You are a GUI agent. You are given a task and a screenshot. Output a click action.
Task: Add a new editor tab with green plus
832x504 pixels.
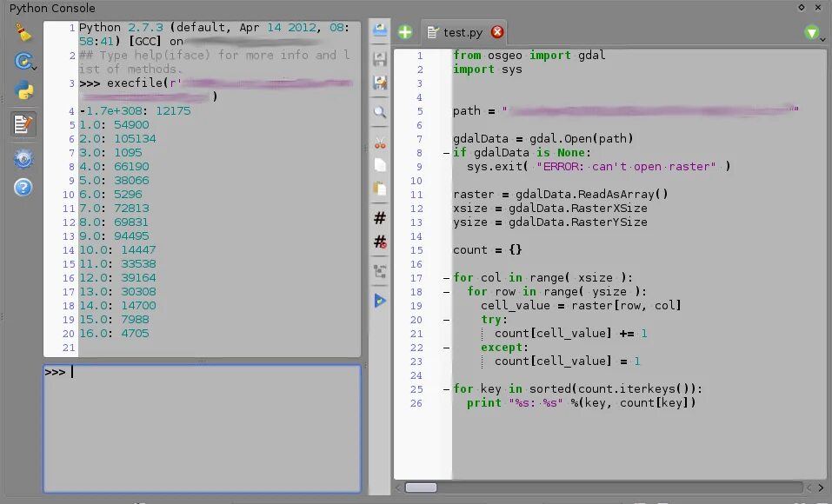(x=405, y=32)
